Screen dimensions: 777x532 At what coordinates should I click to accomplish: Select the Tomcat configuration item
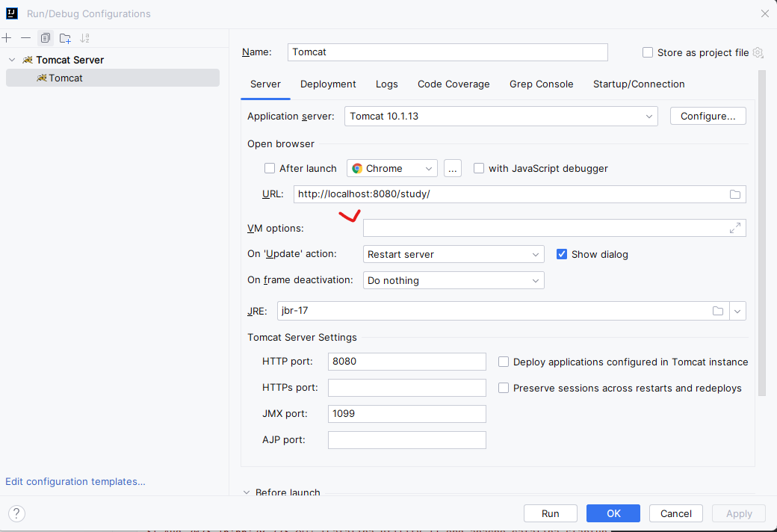[113, 78]
